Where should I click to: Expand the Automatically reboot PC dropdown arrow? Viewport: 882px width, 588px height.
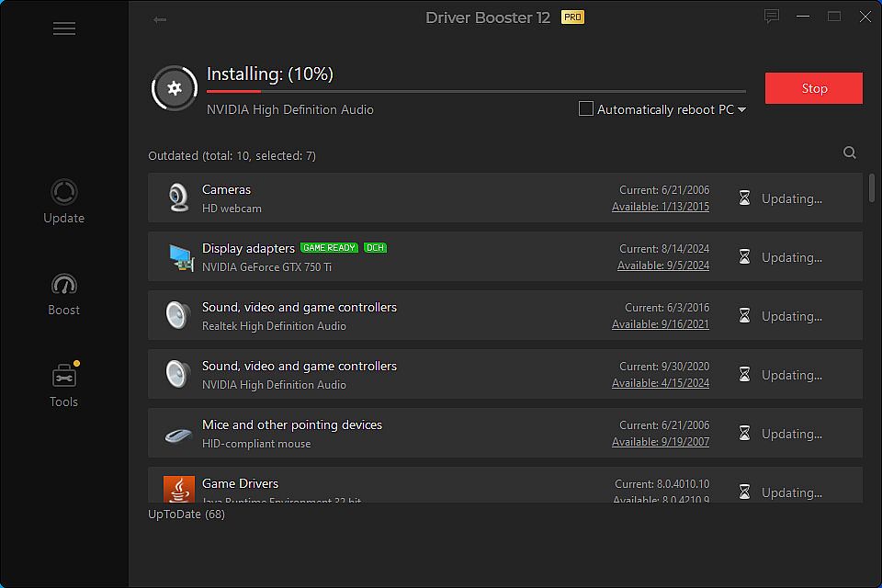click(x=741, y=110)
